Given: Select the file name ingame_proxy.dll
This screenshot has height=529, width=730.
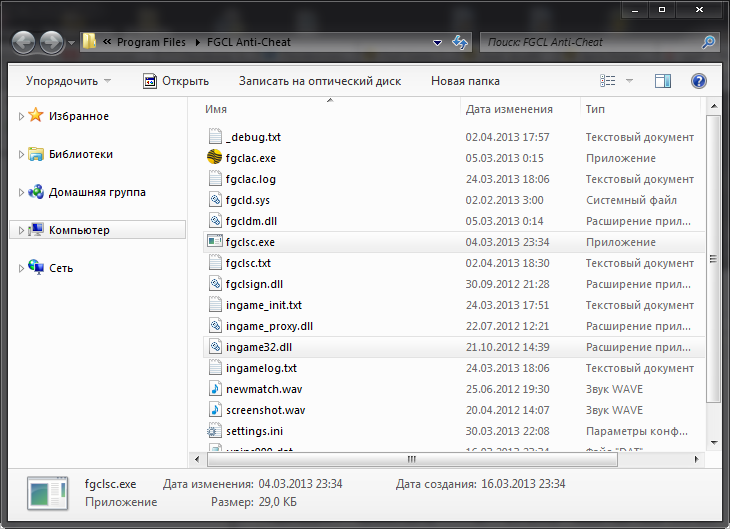Looking at the screenshot, I should tap(269, 326).
